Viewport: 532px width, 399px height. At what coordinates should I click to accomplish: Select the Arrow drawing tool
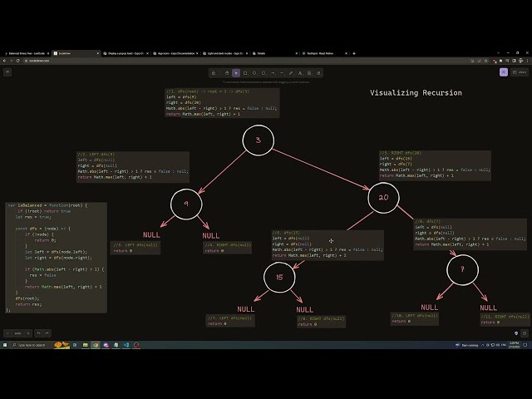pyautogui.click(x=273, y=73)
